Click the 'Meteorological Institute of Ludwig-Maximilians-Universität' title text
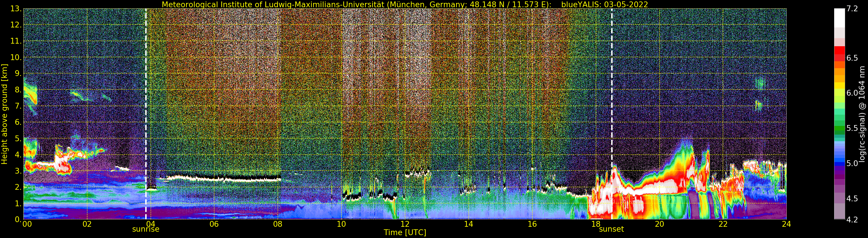This screenshot has height=238, width=868. point(273,4)
